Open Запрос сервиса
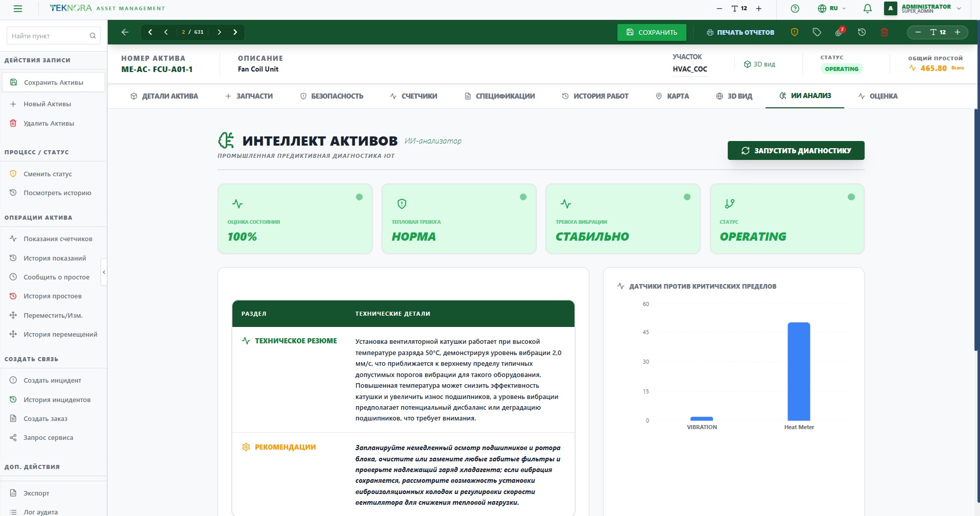980x516 pixels. pyautogui.click(x=53, y=437)
